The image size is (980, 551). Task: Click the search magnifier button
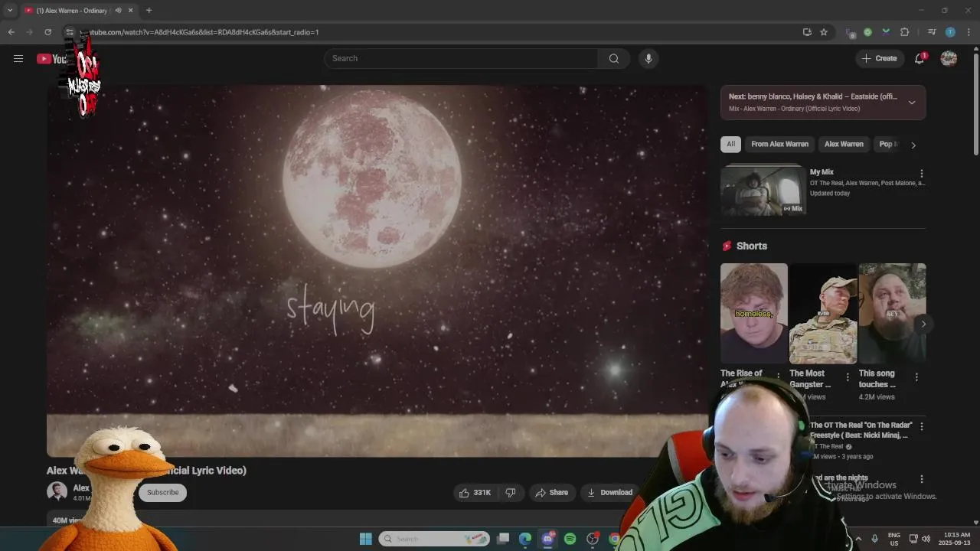[614, 59]
